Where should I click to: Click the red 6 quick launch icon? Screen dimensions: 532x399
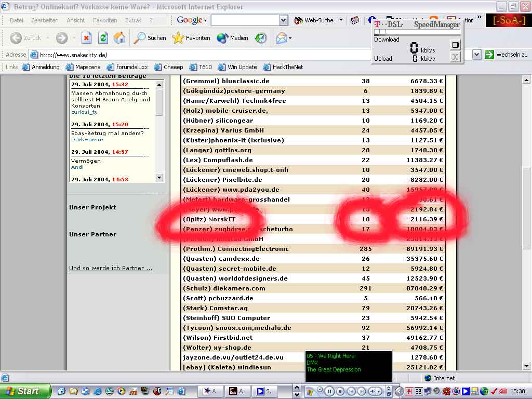[157, 391]
